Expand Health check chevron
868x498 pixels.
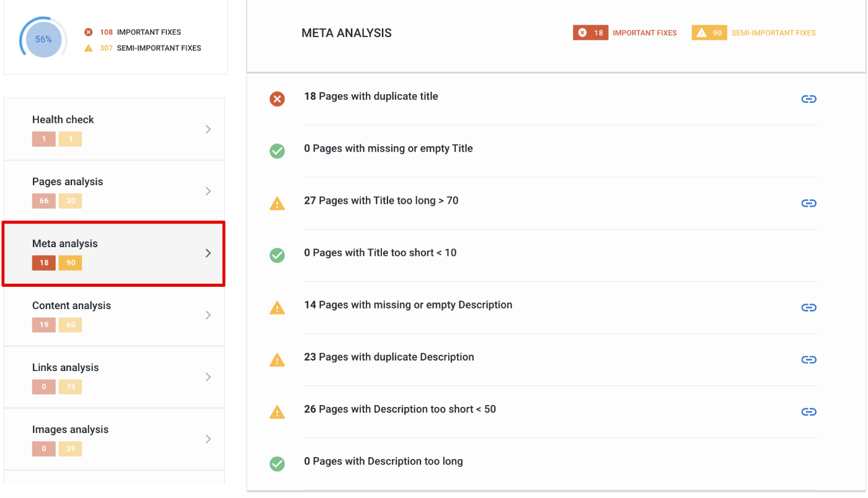coord(208,129)
